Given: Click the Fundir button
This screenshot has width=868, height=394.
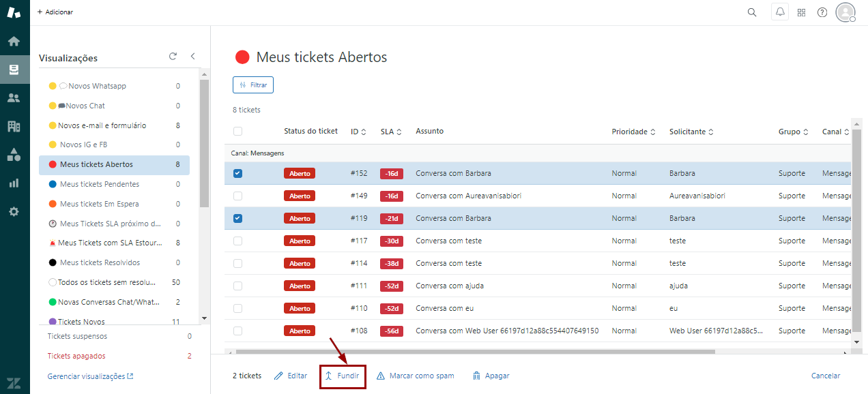Looking at the screenshot, I should (x=343, y=376).
